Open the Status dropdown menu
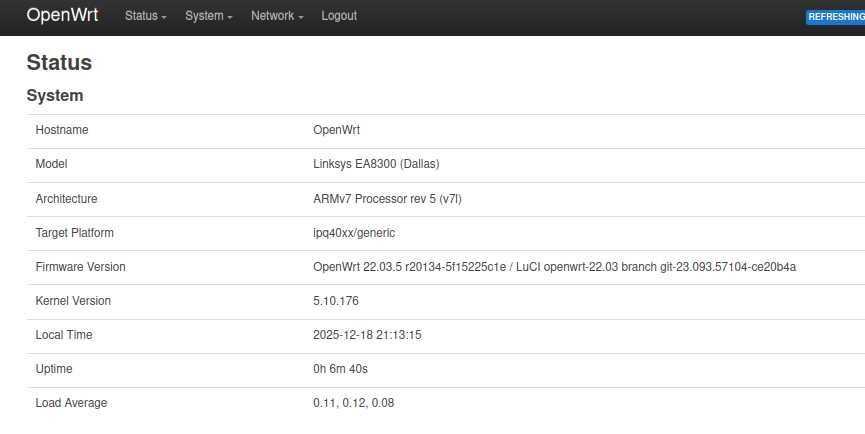 pos(146,16)
